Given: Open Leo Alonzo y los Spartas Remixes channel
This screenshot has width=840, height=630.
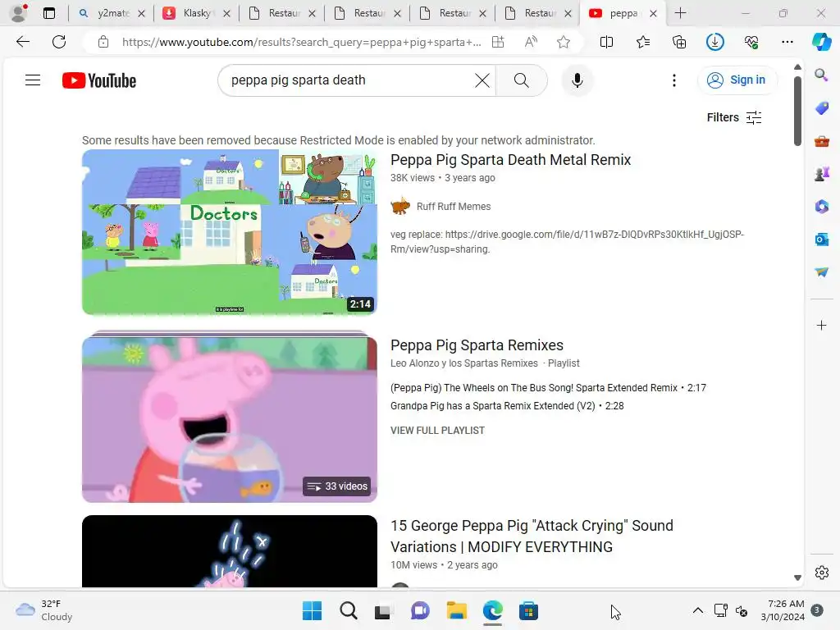Looking at the screenshot, I should 464,363.
